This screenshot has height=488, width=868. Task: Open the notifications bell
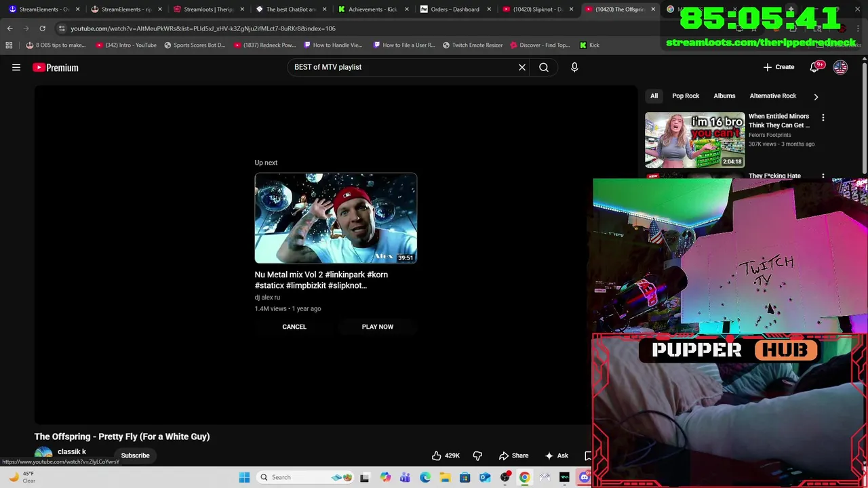(x=815, y=67)
